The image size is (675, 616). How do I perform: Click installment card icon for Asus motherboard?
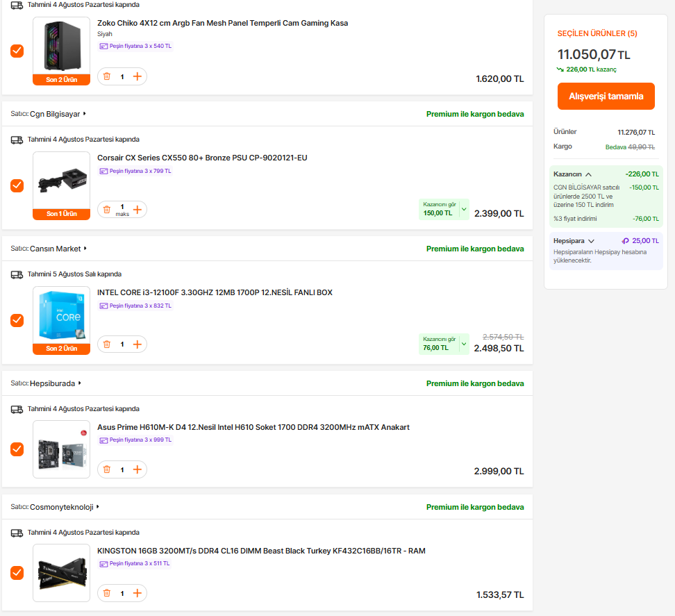point(103,440)
